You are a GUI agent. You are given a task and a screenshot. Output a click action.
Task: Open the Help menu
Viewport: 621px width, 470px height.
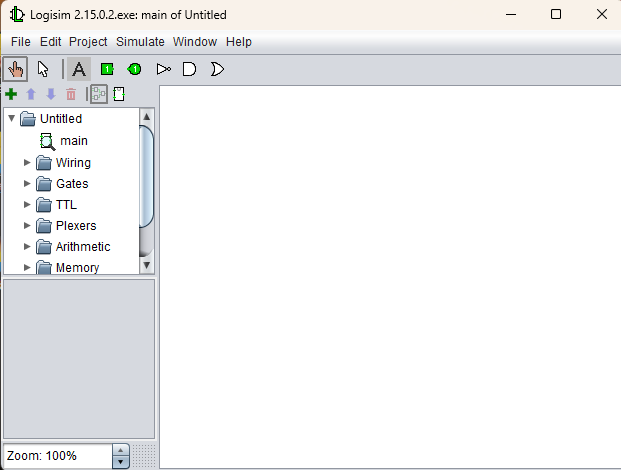tap(238, 42)
